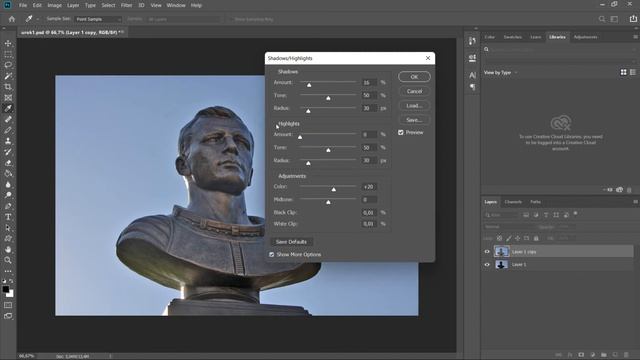Select the History Brush tool
The width and height of the screenshot is (640, 360).
8,152
